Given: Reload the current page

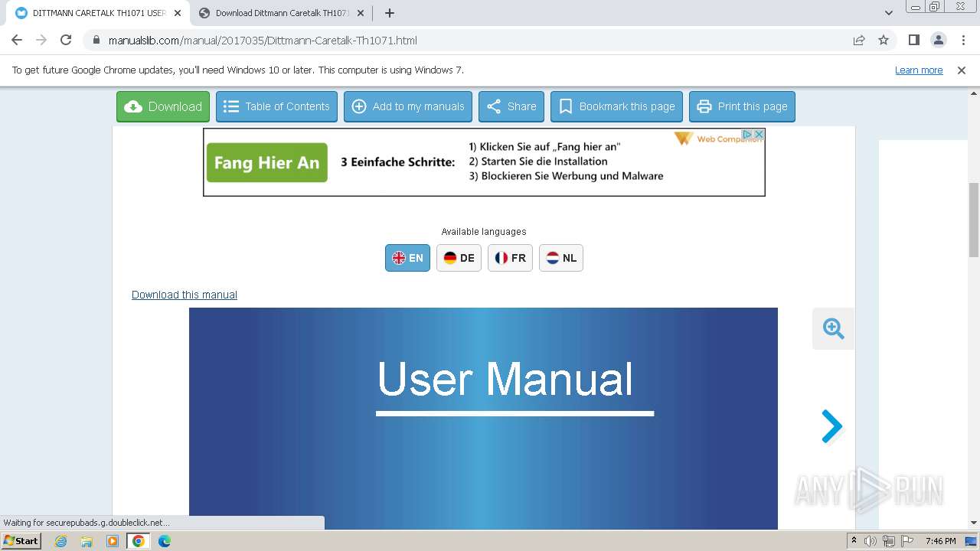Looking at the screenshot, I should click(x=66, y=40).
